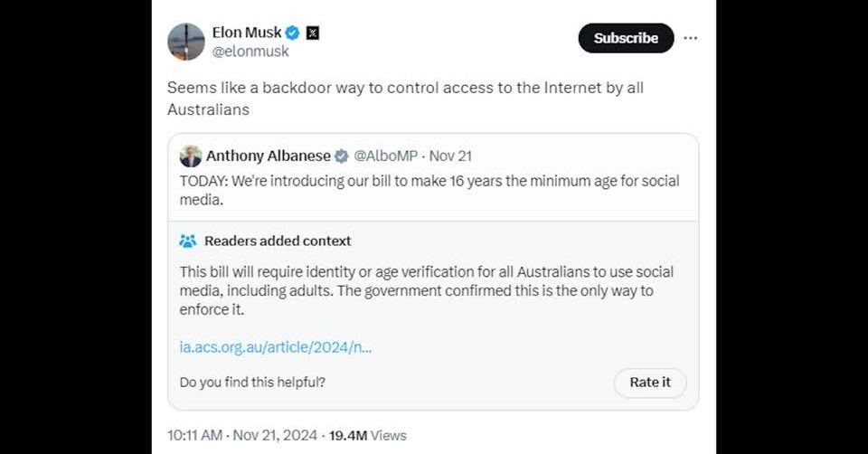
Task: Open the ia.acs.org.au article link
Action: [276, 346]
